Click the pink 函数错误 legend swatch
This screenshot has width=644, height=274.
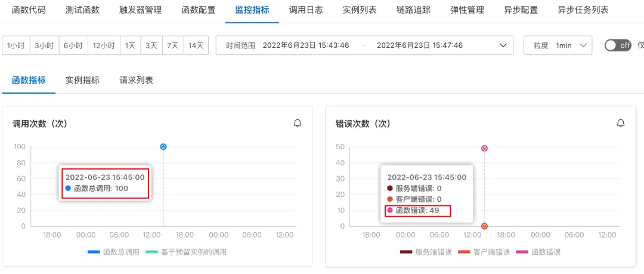(x=522, y=252)
